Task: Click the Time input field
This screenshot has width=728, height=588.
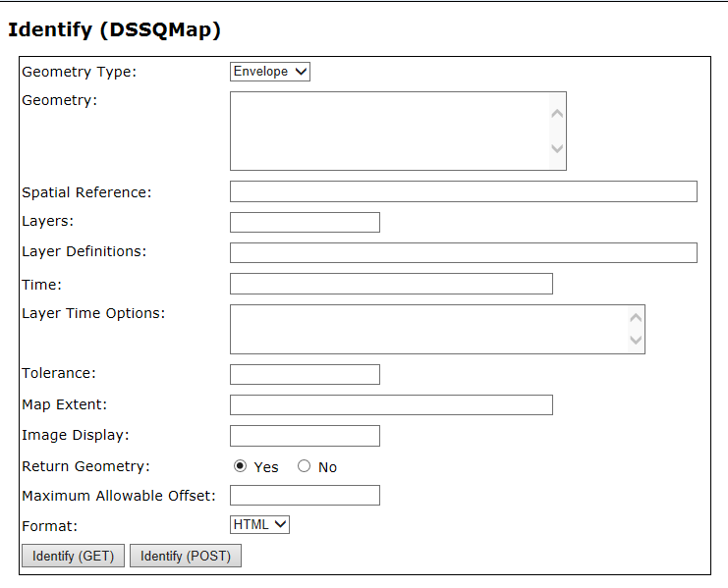Action: (x=391, y=284)
